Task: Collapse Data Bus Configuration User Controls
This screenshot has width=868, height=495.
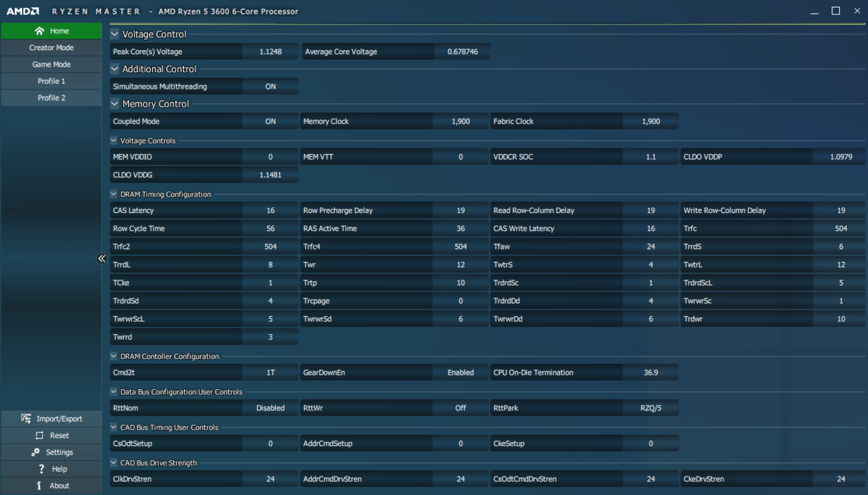Action: [114, 392]
